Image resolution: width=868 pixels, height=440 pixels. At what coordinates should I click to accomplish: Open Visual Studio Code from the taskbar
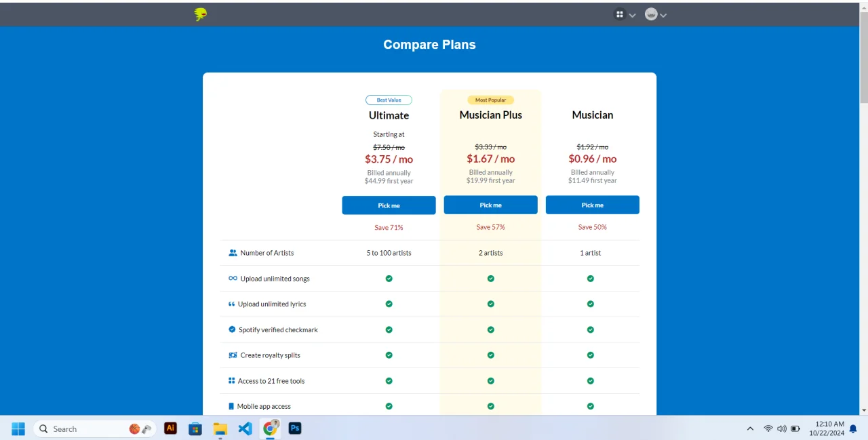point(245,428)
